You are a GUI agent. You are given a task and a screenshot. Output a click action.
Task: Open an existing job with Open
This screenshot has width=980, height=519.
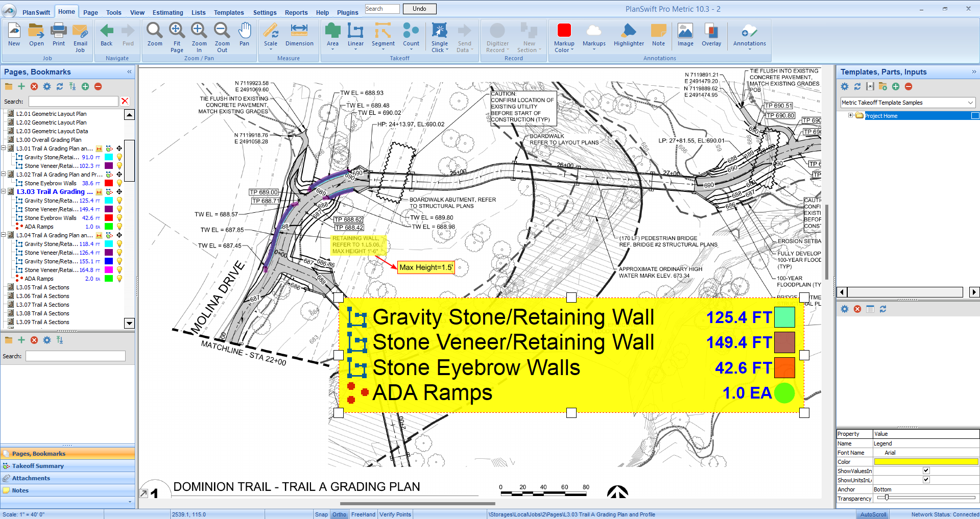pyautogui.click(x=36, y=35)
